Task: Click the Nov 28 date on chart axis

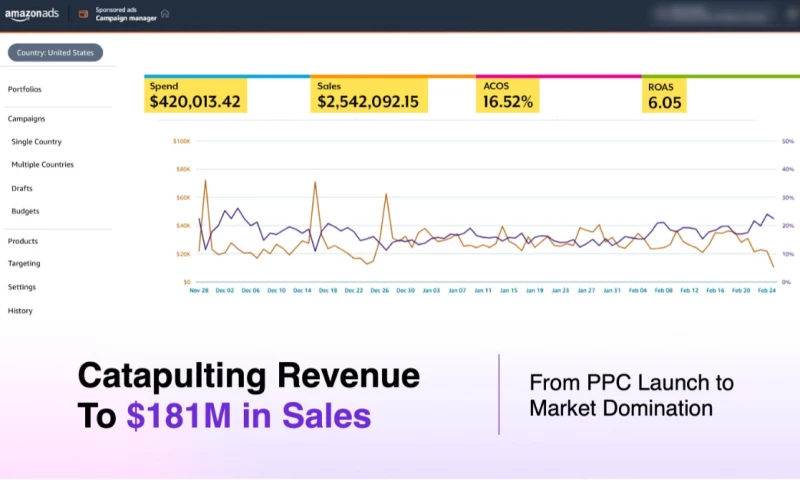Action: (199, 290)
